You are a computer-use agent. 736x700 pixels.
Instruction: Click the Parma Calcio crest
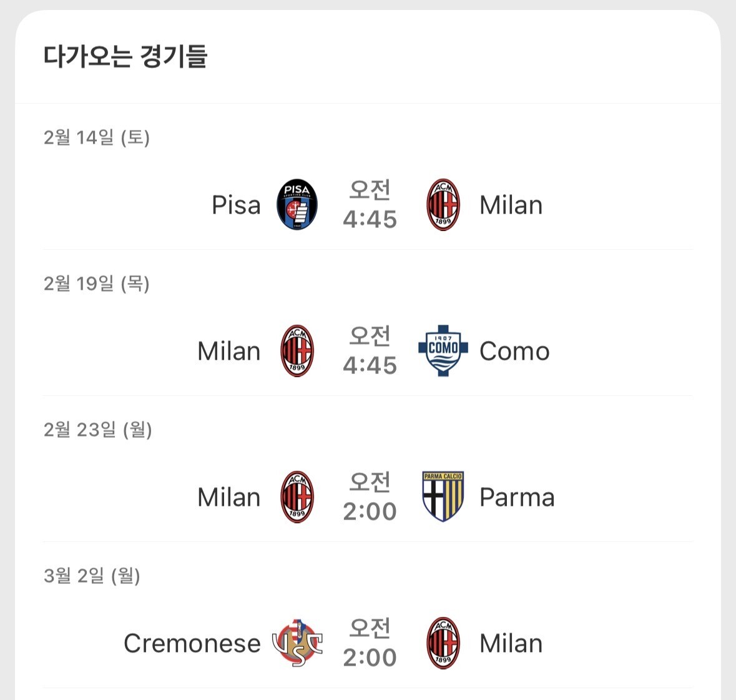coord(443,497)
